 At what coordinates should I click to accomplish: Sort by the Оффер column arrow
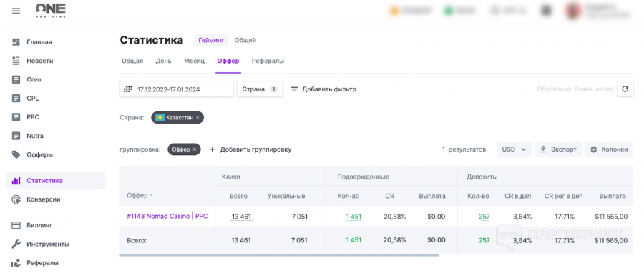pyautogui.click(x=151, y=196)
